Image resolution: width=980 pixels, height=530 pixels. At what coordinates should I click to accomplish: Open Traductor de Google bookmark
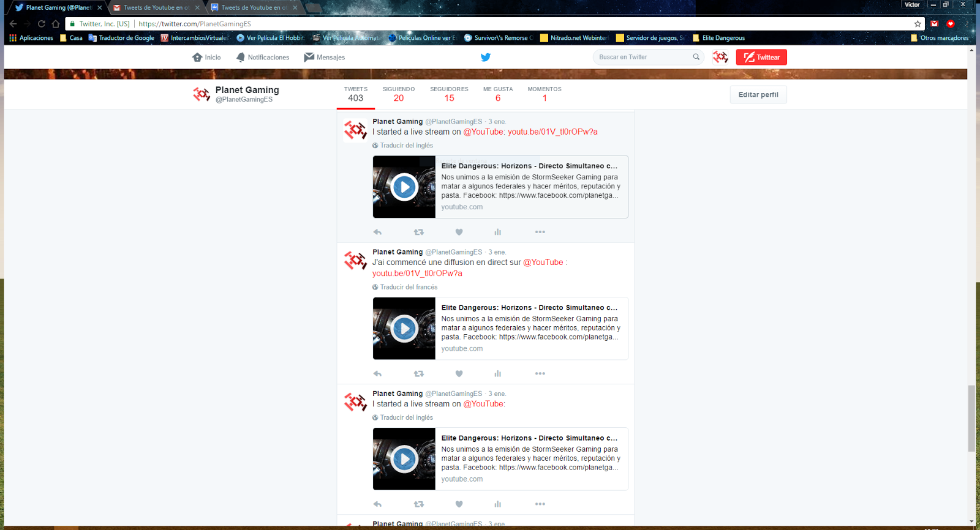121,38
